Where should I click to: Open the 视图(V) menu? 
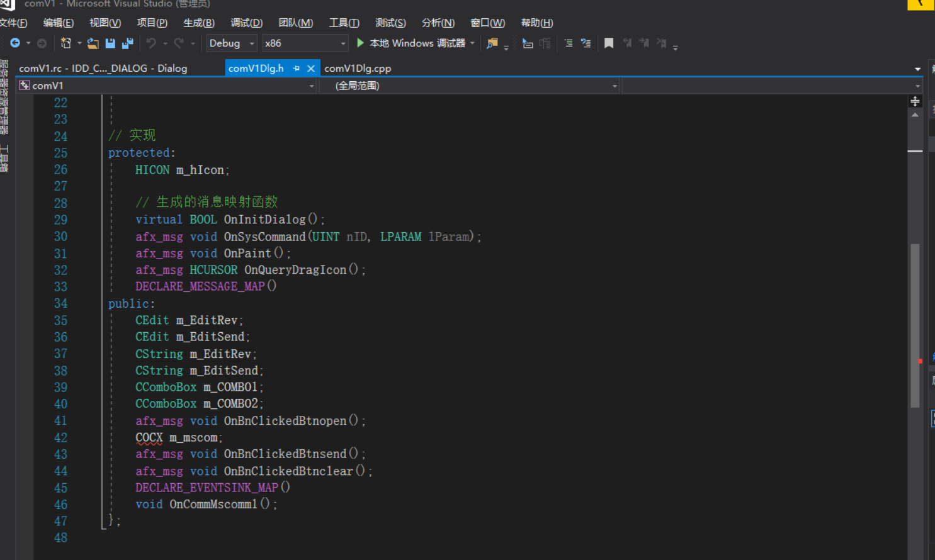105,23
